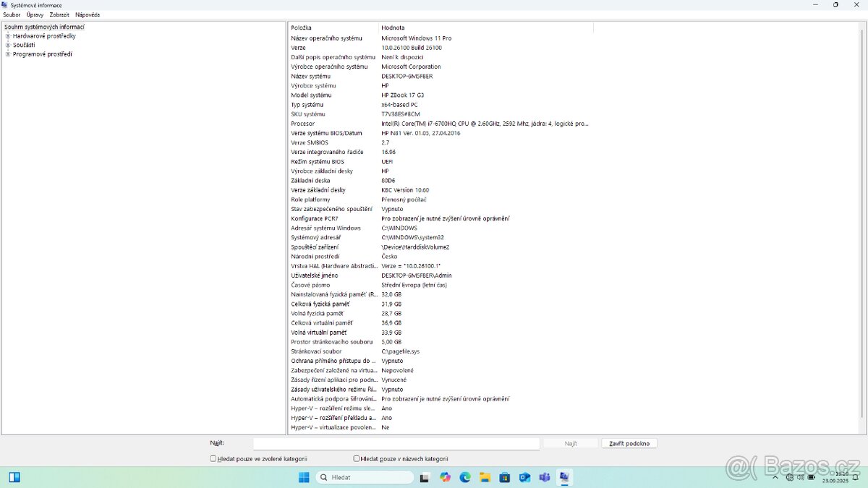Open Microsoft Store from the taskbar

(505, 477)
